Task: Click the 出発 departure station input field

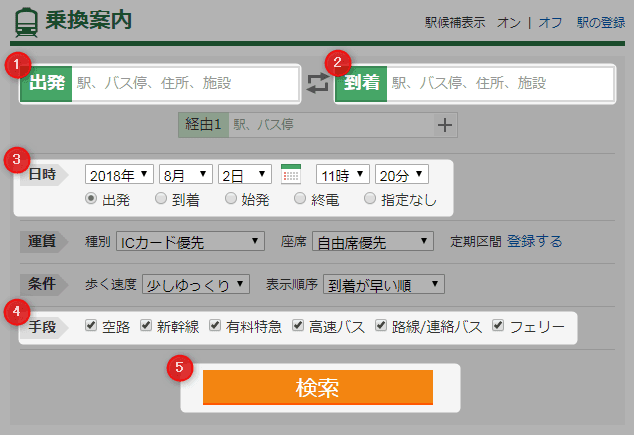Action: [185, 84]
